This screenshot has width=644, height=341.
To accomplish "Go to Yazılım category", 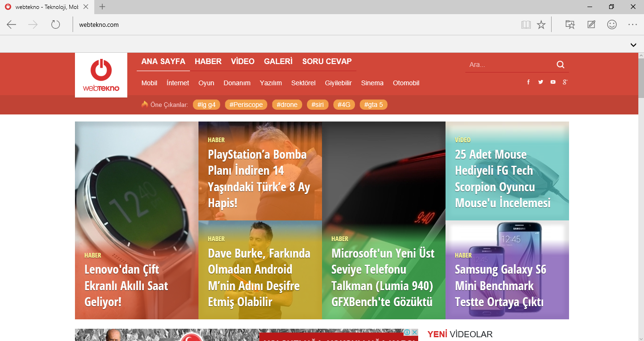I will point(271,83).
